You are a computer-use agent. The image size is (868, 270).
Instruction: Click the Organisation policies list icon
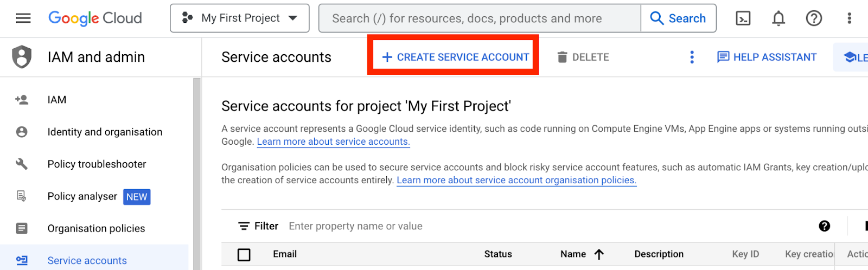pos(22,228)
